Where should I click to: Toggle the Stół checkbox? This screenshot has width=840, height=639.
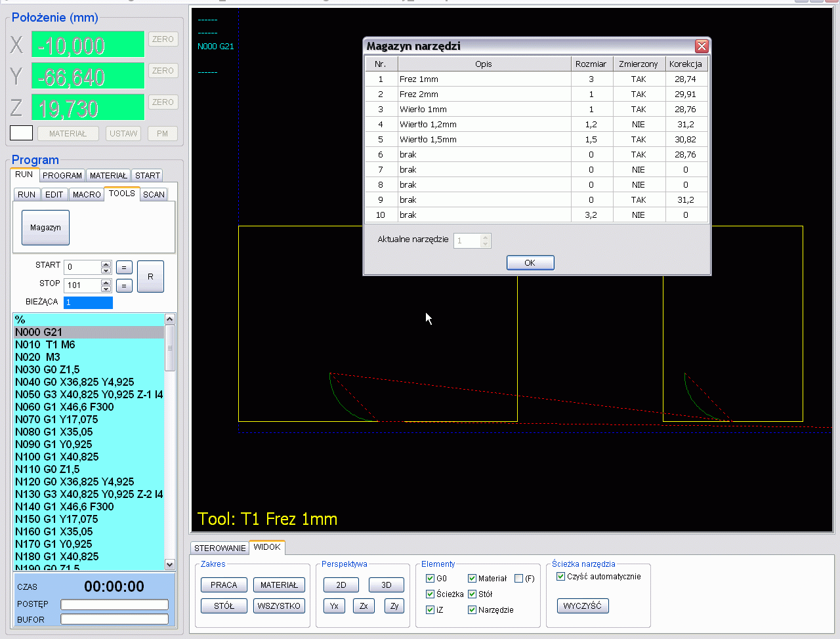pyautogui.click(x=472, y=594)
